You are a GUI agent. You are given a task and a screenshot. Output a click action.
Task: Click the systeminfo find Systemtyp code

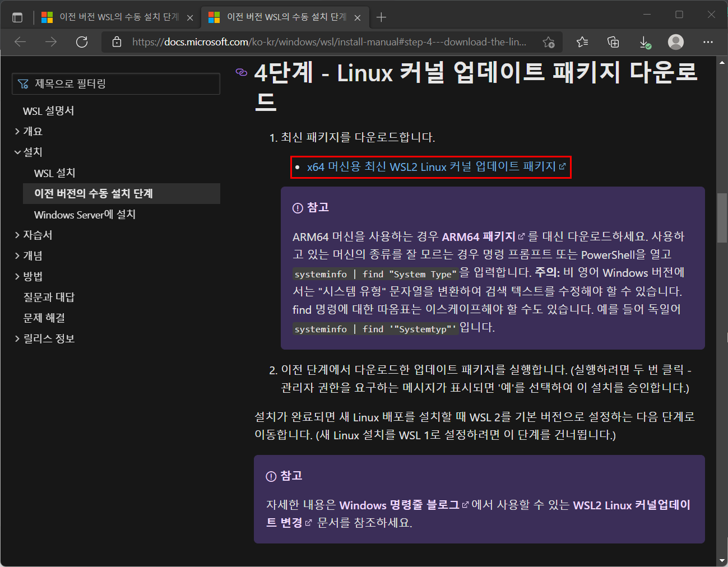(375, 329)
